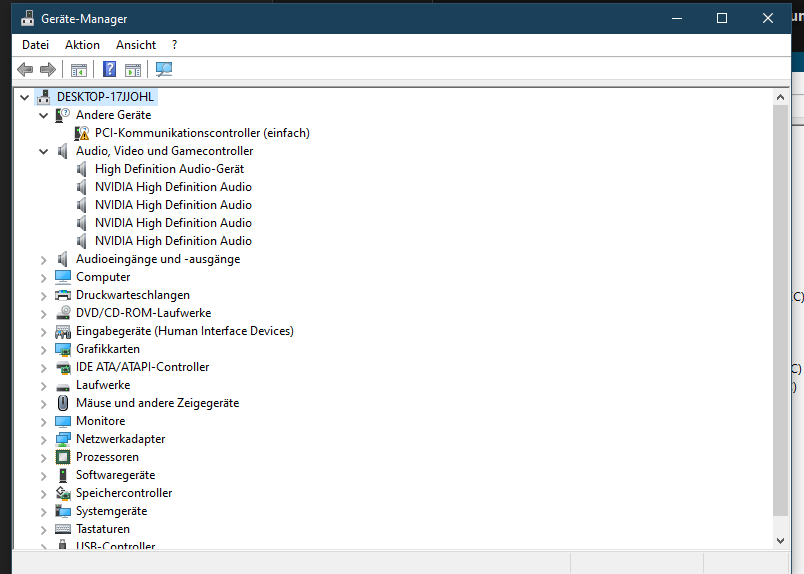Expand the Grafikkarten category
Screen dimensions: 804x574
(x=44, y=349)
